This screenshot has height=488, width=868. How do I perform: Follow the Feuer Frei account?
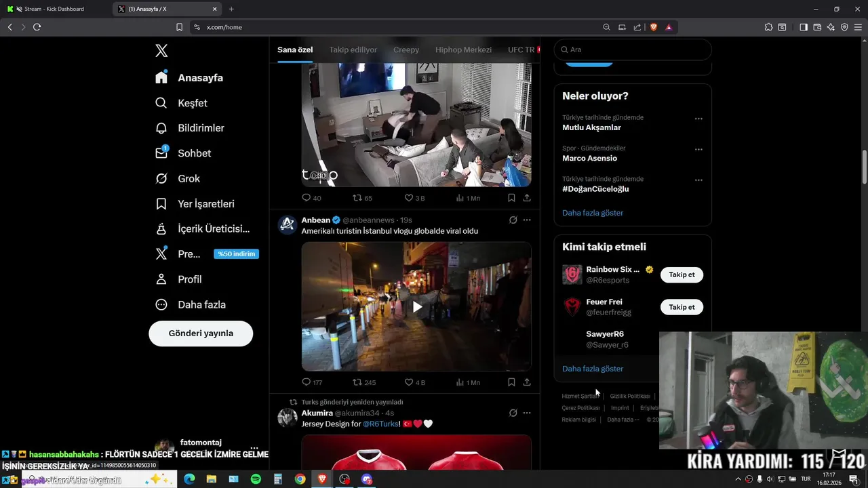click(x=682, y=307)
